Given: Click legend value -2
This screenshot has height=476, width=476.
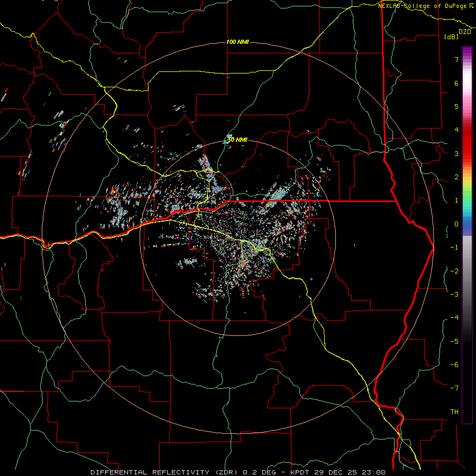Looking at the screenshot, I should (454, 271).
